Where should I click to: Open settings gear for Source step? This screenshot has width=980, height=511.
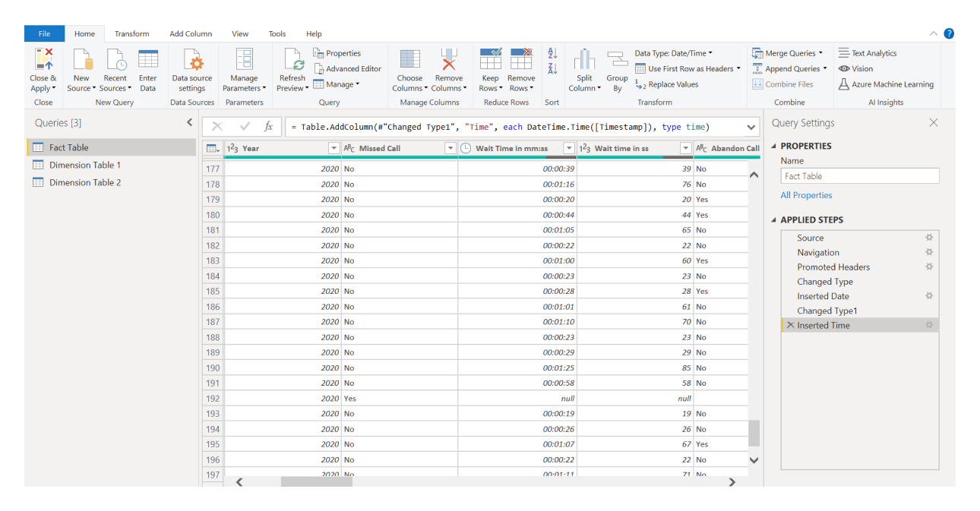[928, 238]
